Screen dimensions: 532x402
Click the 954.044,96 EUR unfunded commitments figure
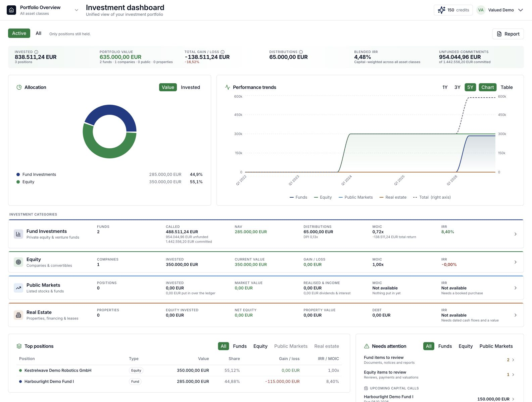coord(460,57)
